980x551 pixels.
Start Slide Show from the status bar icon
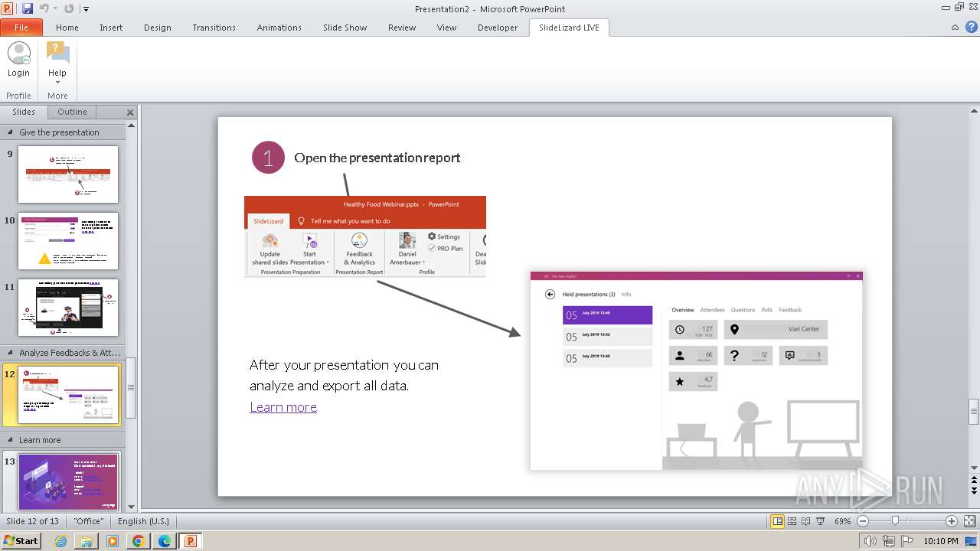click(x=820, y=521)
